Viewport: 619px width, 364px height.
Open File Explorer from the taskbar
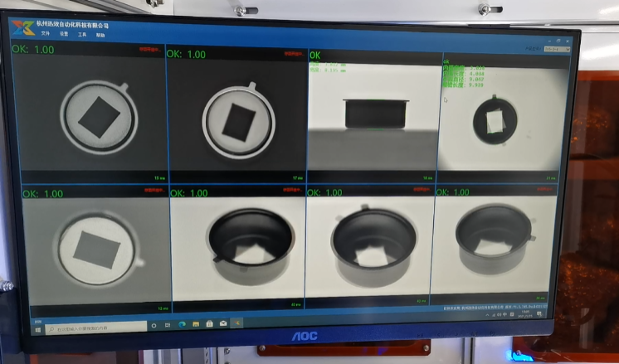[x=196, y=324]
